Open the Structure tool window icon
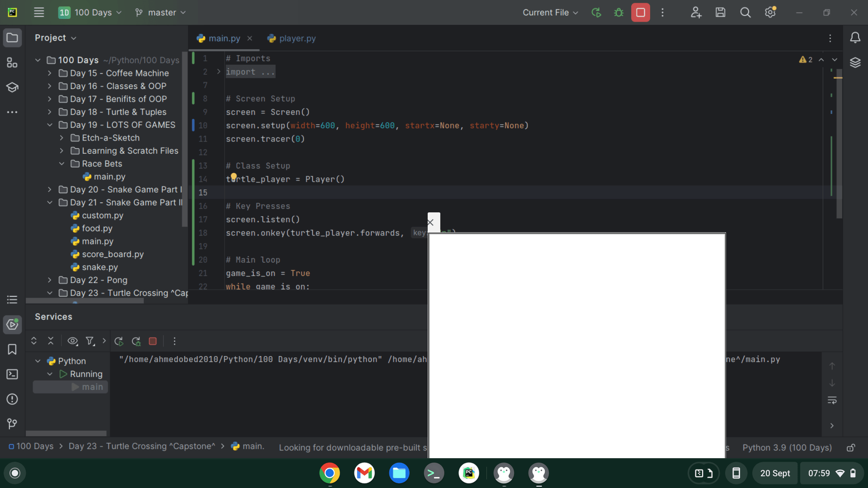The width and height of the screenshot is (868, 488). click(12, 62)
